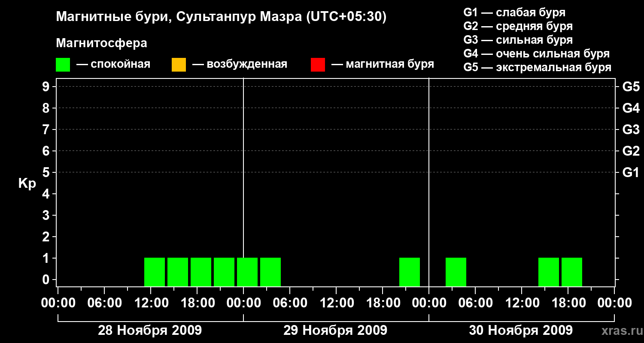Click the Kp axis title
This screenshot has width=644, height=343.
pos(27,184)
